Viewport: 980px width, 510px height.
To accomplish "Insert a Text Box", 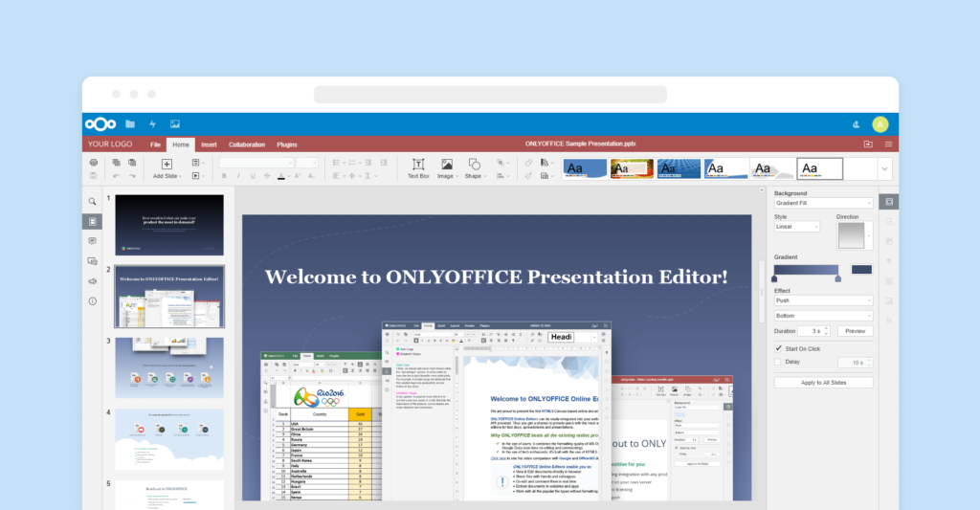I will tap(418, 168).
